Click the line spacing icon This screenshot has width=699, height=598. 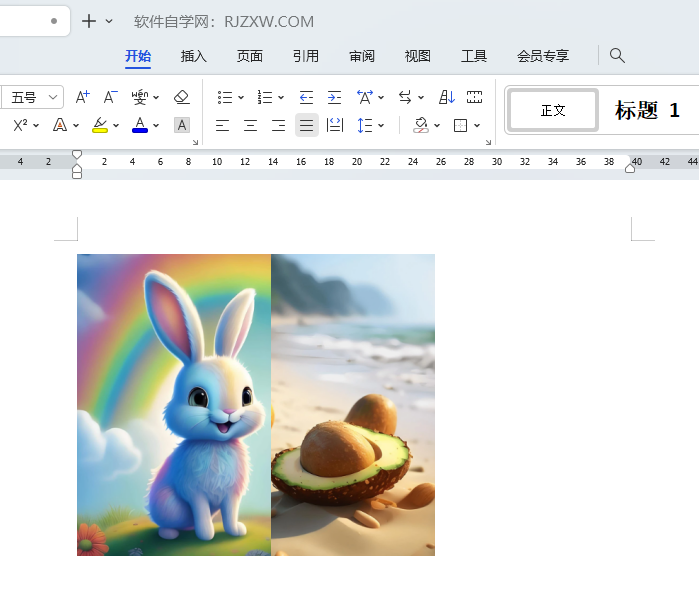(x=365, y=125)
